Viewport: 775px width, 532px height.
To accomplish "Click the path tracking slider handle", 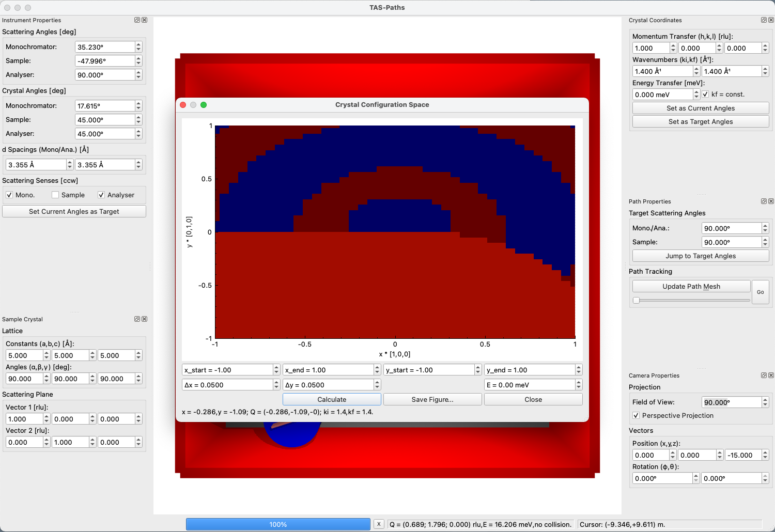I will coord(637,300).
